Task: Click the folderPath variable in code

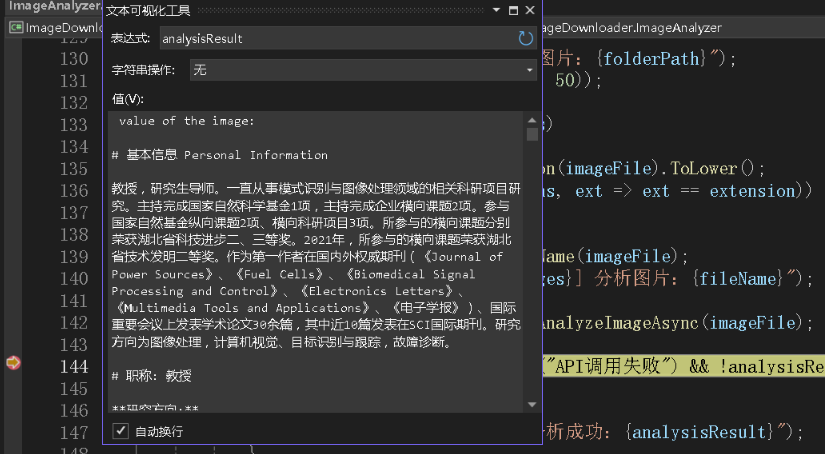Action: coord(651,58)
